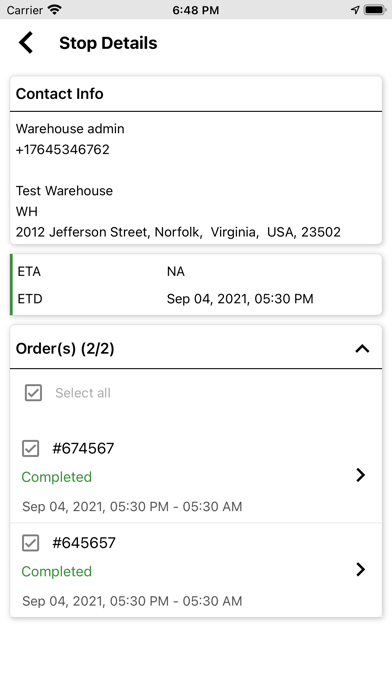Open order #674567 details arrow

point(360,475)
